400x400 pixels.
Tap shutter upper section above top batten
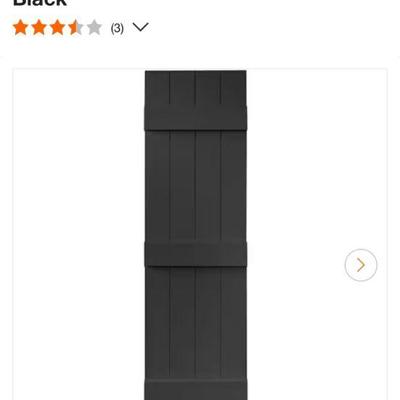pyautogui.click(x=196, y=88)
